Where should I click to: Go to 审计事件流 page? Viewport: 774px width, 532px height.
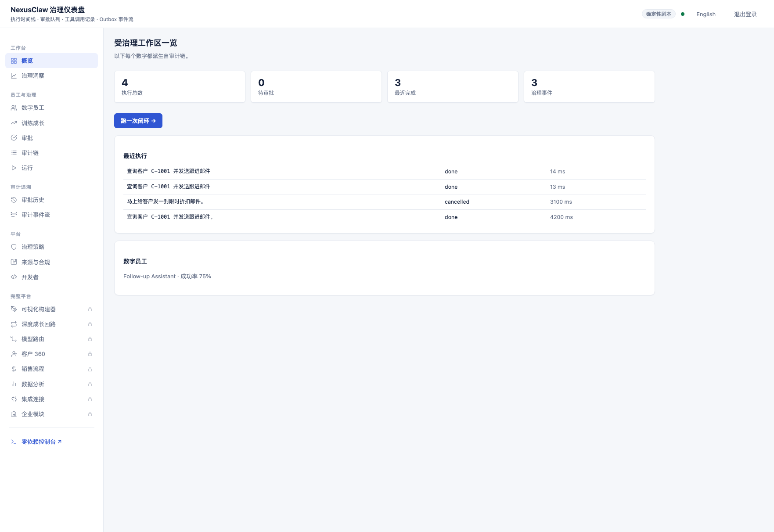tap(51, 215)
